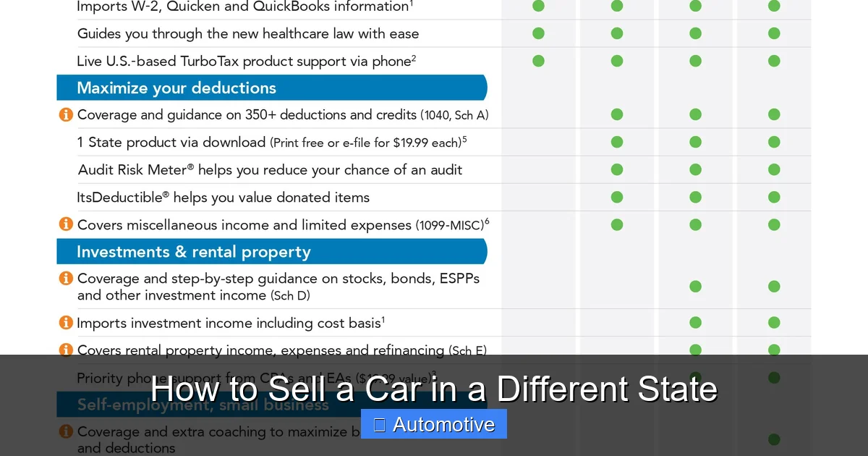Toggle the dot for "1 State product via download"

click(616, 142)
